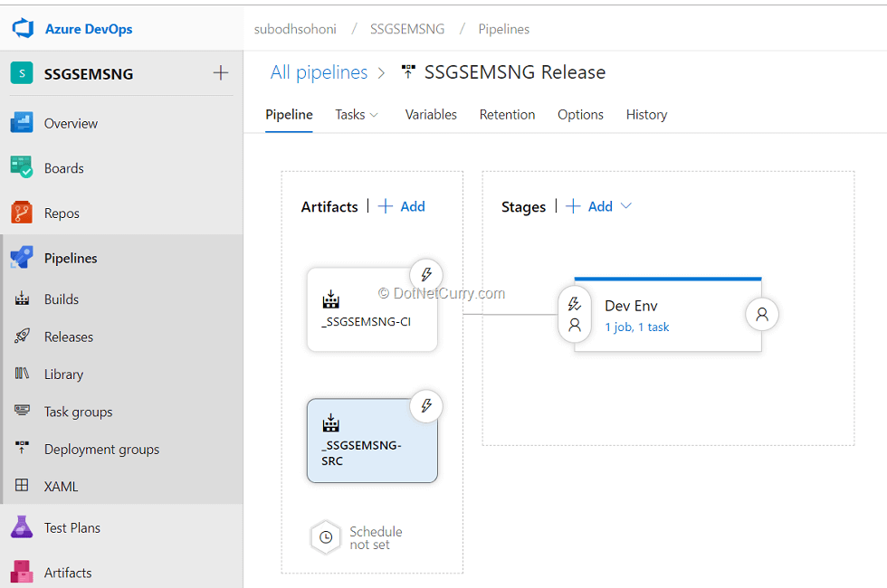Screen dimensions: 887x588
Task: Click Pipelines in the breadcrumb
Action: pyautogui.click(x=504, y=29)
